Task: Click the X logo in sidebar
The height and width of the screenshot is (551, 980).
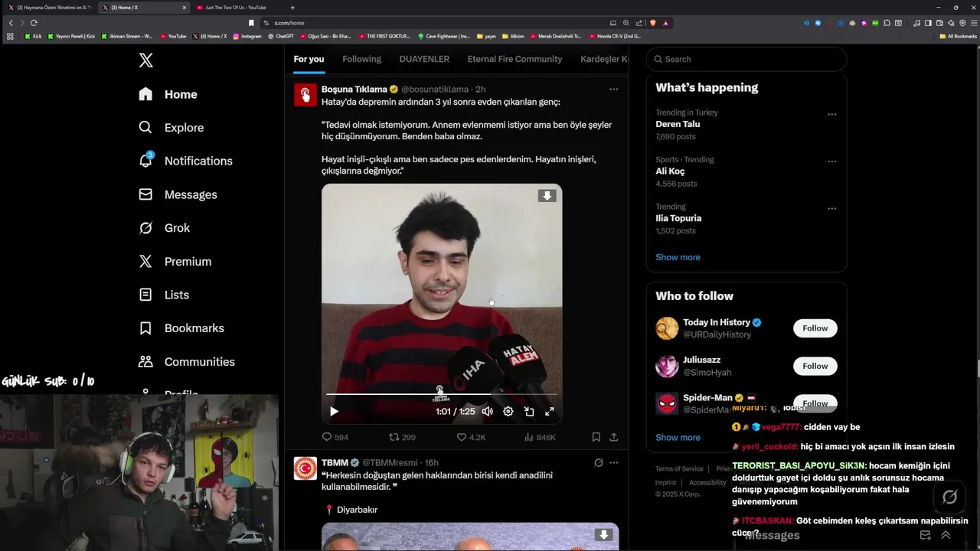Action: click(145, 60)
